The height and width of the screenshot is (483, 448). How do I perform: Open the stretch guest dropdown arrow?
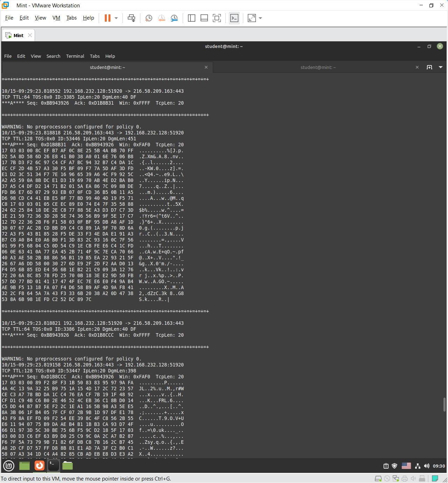point(260,18)
